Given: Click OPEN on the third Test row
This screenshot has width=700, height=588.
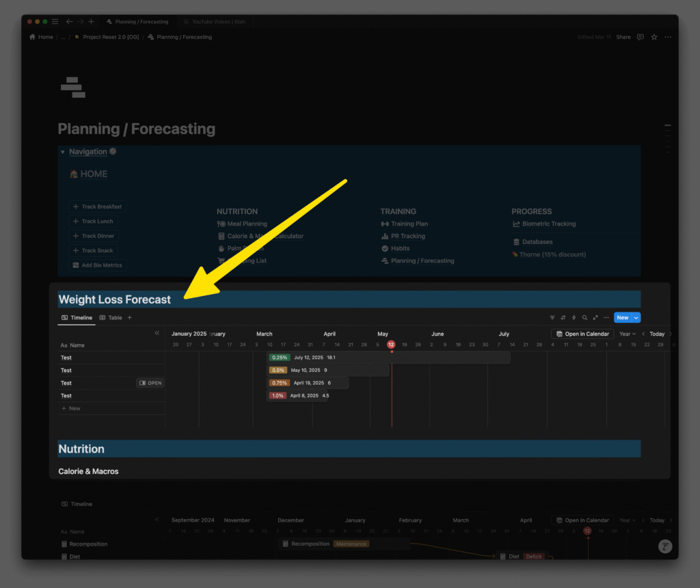Looking at the screenshot, I should (x=150, y=383).
